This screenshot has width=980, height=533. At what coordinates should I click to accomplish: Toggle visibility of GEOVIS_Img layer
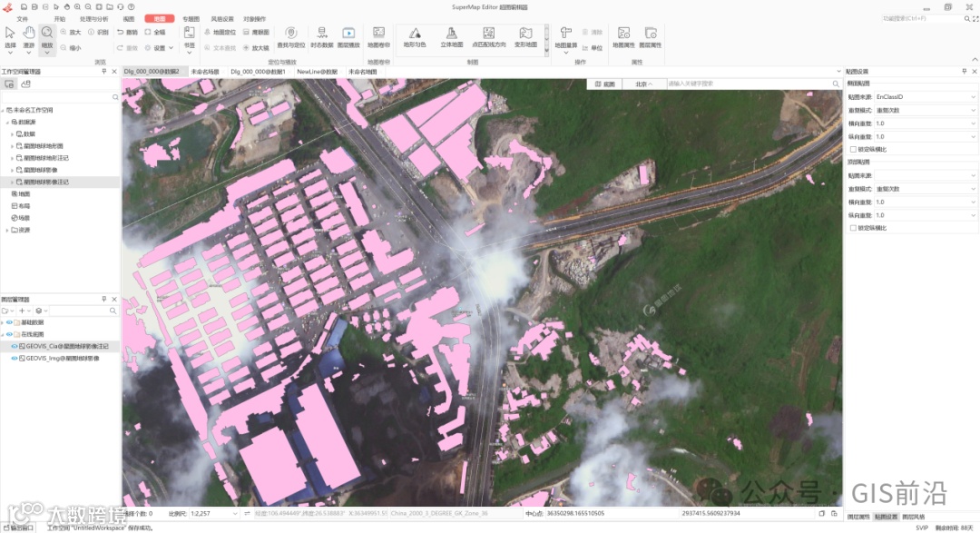click(x=15, y=358)
